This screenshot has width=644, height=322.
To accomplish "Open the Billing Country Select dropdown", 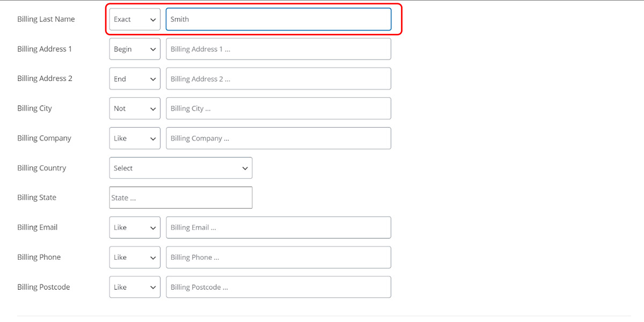I will click(x=180, y=168).
